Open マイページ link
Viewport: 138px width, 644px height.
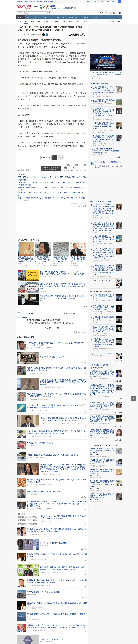click(x=103, y=13)
